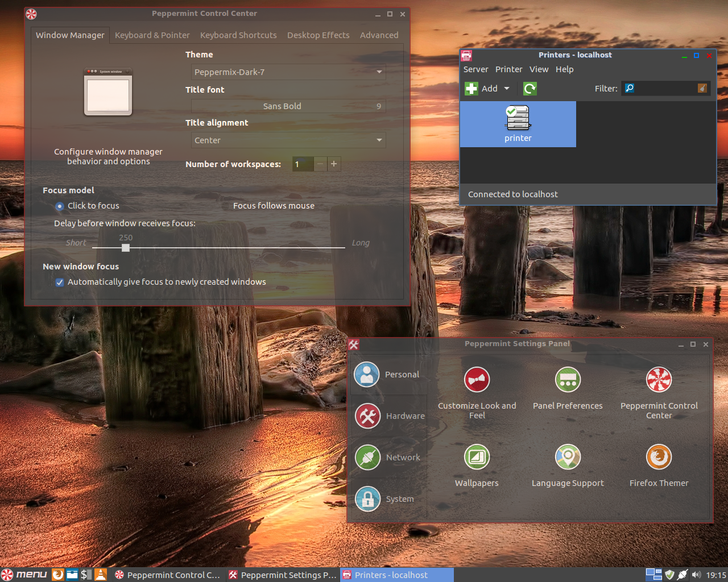
Task: Select the printer icon named 'printer'
Action: pos(518,124)
